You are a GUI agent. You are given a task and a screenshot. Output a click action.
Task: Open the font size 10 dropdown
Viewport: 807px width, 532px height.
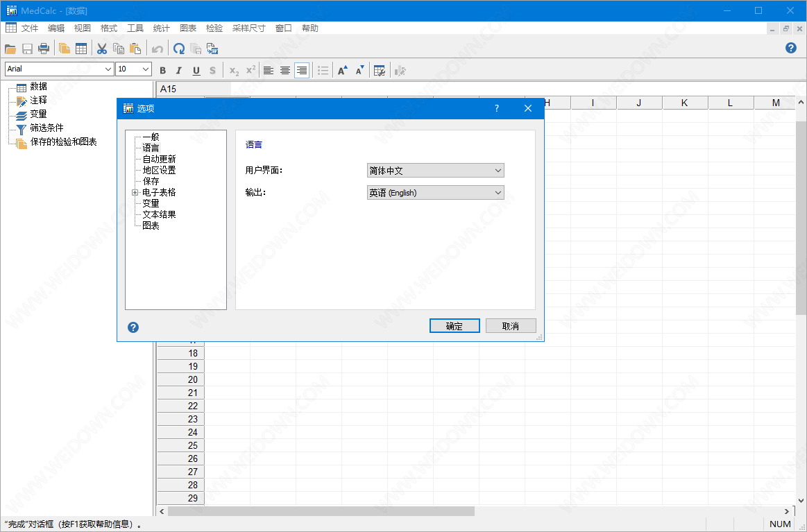click(146, 69)
